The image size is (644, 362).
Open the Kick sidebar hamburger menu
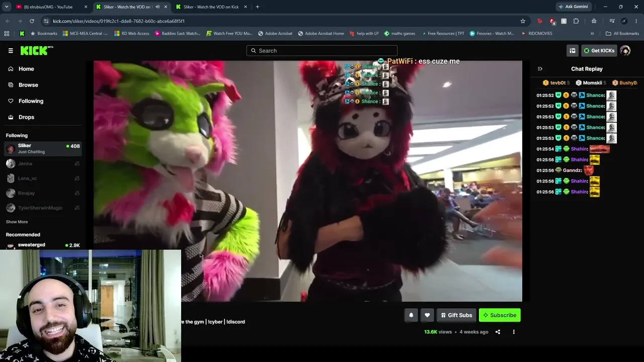coord(11,51)
